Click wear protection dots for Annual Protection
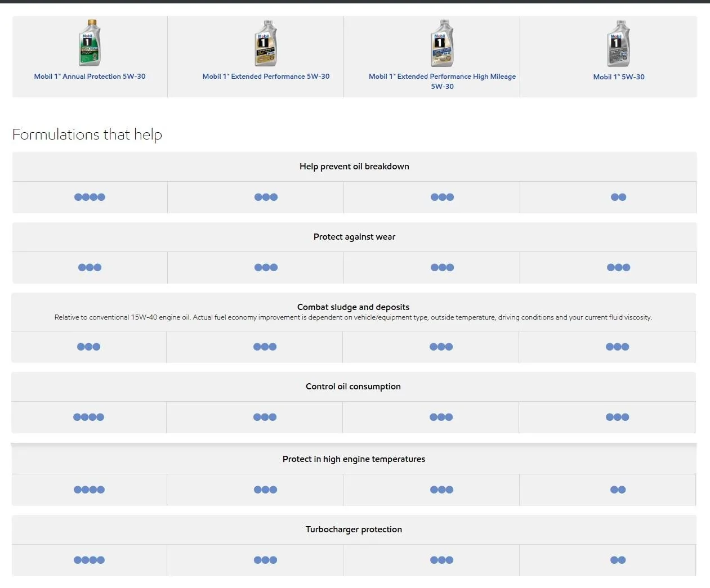This screenshot has width=710, height=588. pyautogui.click(x=90, y=267)
